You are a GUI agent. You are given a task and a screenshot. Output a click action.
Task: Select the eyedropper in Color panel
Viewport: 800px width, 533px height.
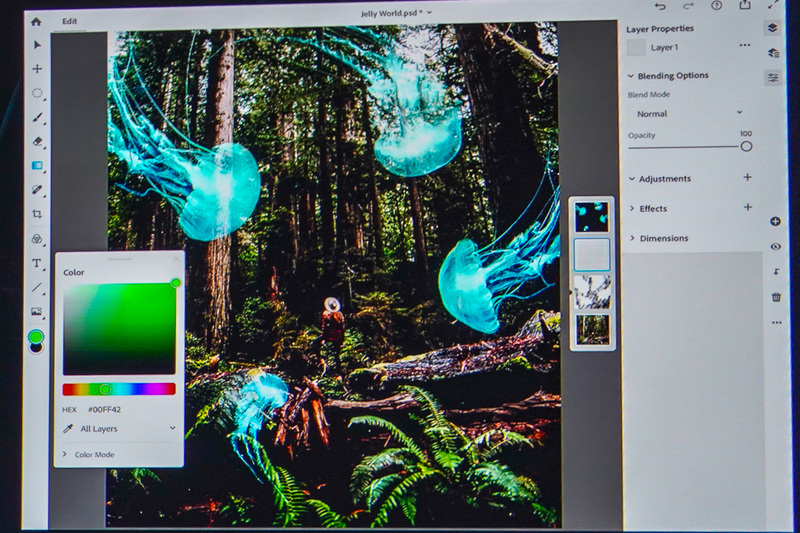coord(67,429)
